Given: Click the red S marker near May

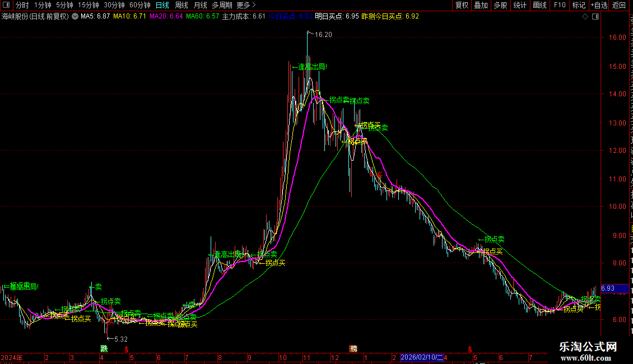Looking at the screenshot, I should tap(127, 349).
